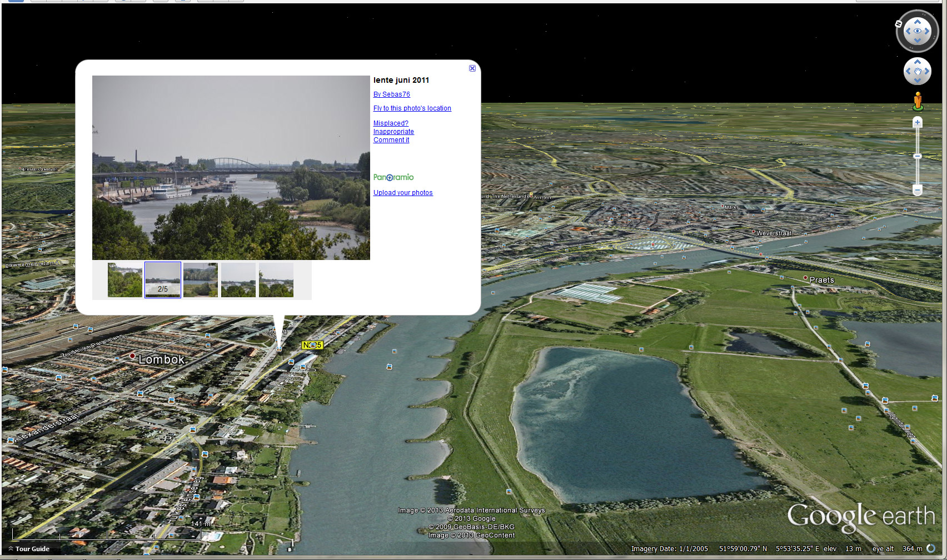Select the first photo thumbnail
This screenshot has width=947, height=560.
[125, 280]
